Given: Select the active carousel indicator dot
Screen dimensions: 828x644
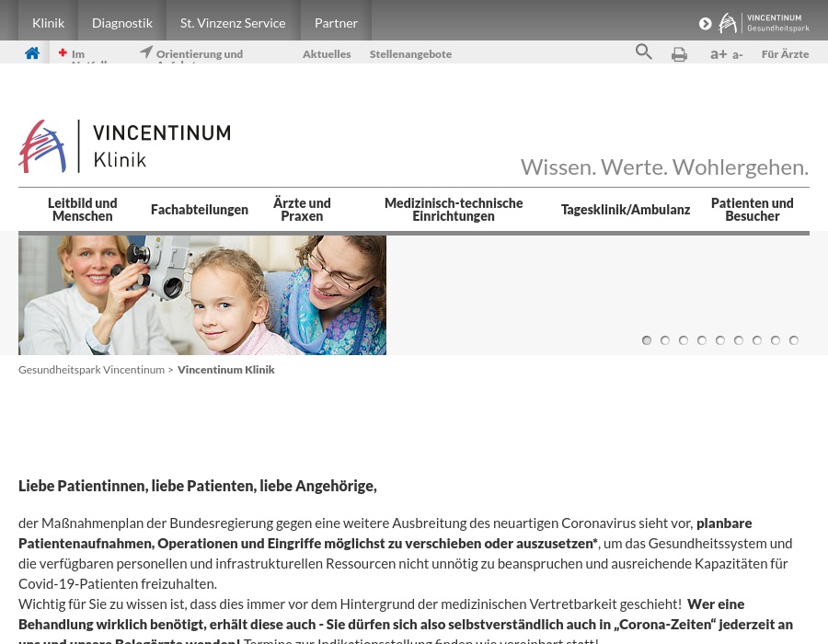Looking at the screenshot, I should (x=647, y=340).
